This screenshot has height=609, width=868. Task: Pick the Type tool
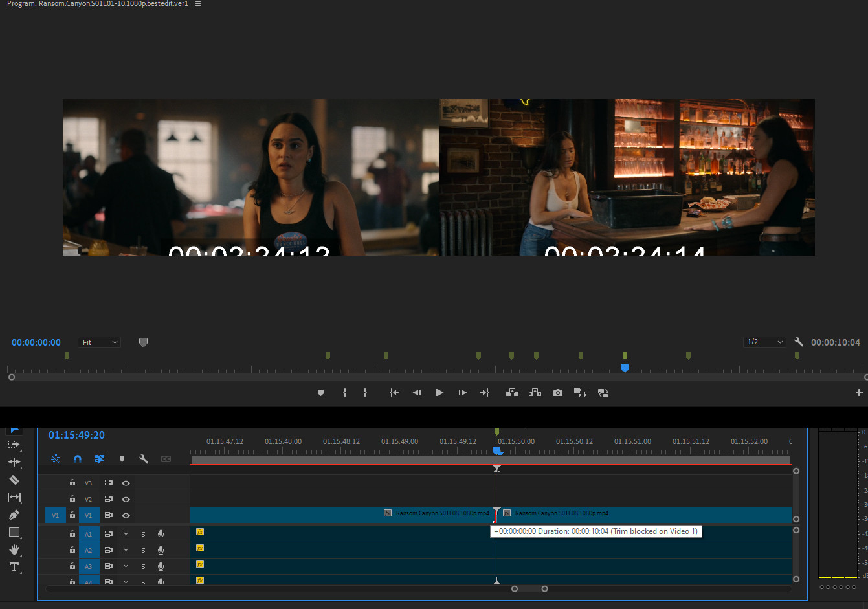point(14,567)
